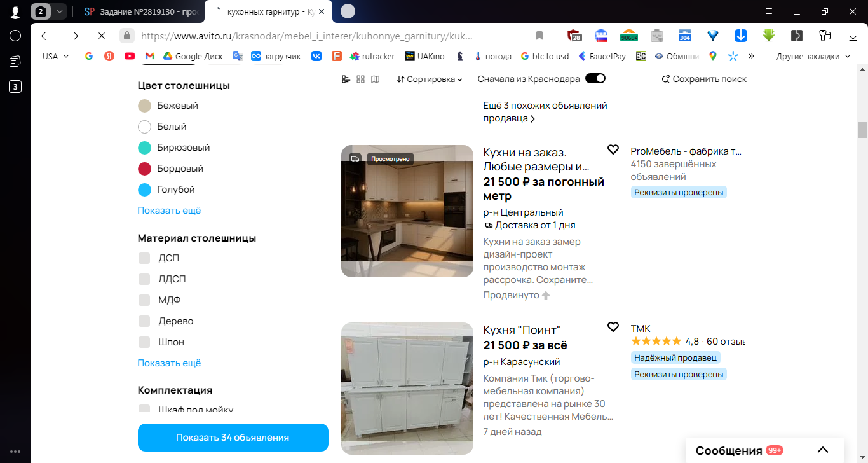
Task: Go back to previous page
Action: 45,36
